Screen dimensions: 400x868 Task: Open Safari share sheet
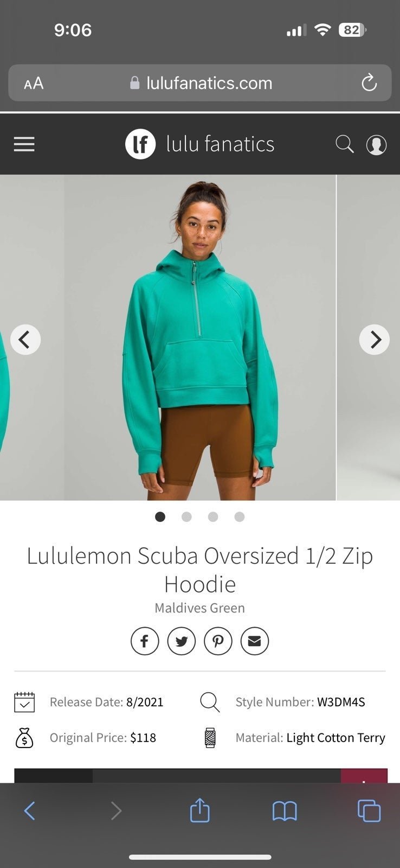click(x=199, y=810)
